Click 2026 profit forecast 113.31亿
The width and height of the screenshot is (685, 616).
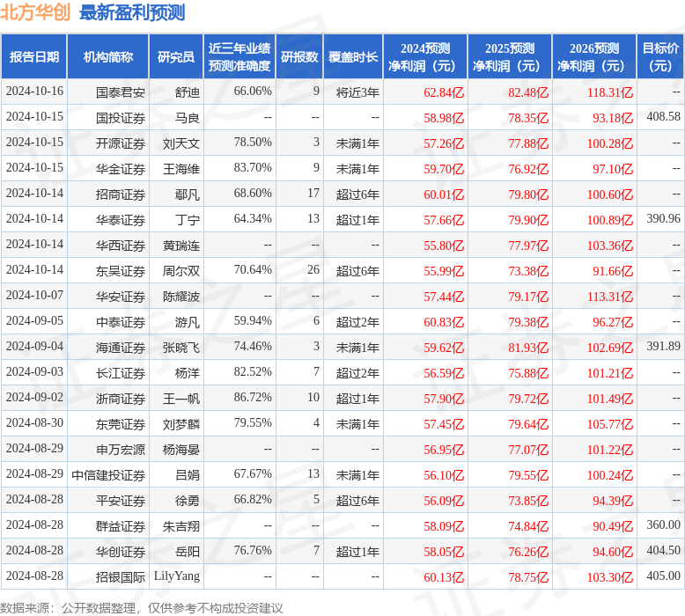(610, 297)
